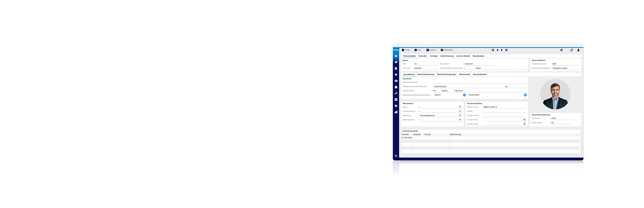Click the paperclip attachment icon
Image resolution: width=644 pixels, height=208 pixels.
(561, 50)
